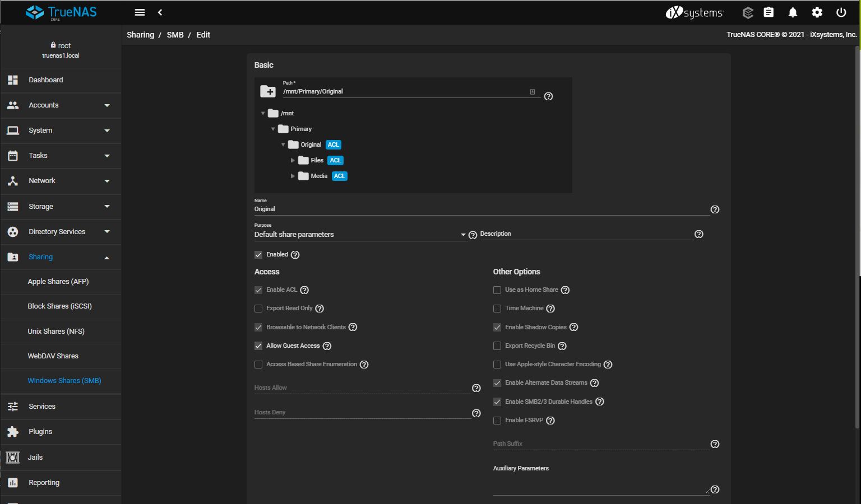Click the TrueCommand status icon in header
Viewport: 861px width, 504px height.
(x=747, y=12)
